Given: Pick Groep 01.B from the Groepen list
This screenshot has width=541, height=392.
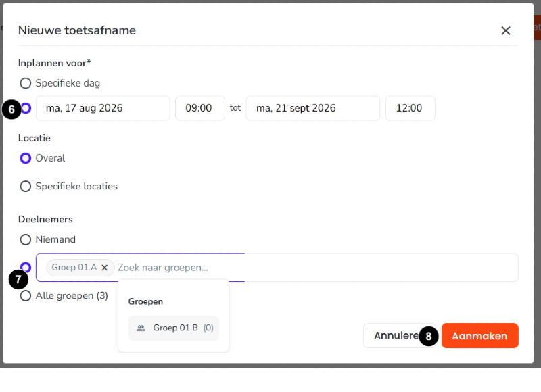Looking at the screenshot, I should pos(174,328).
